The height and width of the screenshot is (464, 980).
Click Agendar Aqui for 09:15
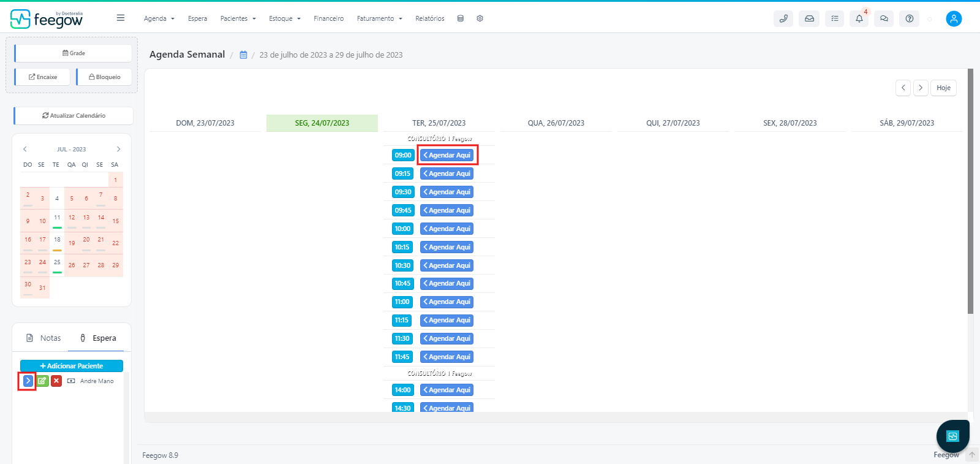click(x=447, y=173)
